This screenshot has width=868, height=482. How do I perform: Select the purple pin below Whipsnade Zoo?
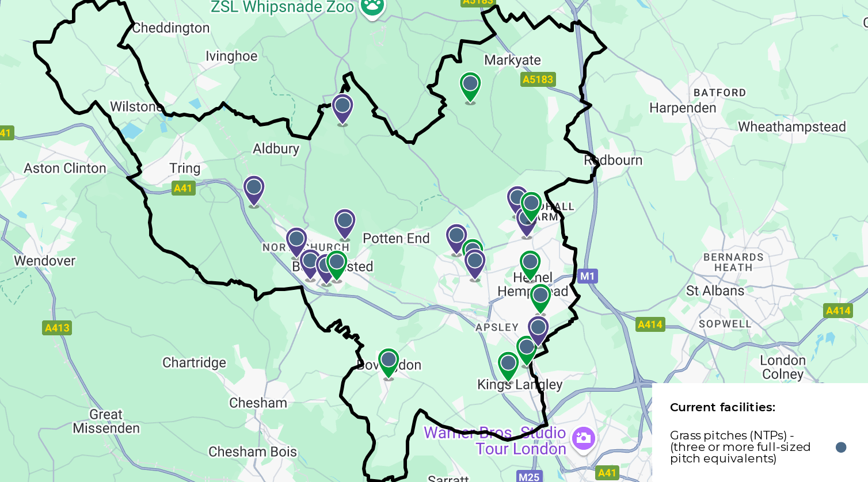click(342, 109)
